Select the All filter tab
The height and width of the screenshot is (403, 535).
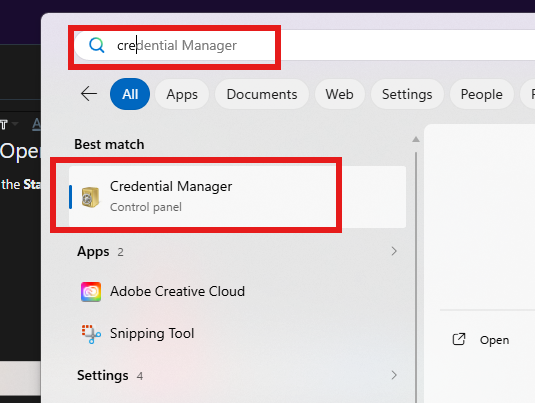130,94
